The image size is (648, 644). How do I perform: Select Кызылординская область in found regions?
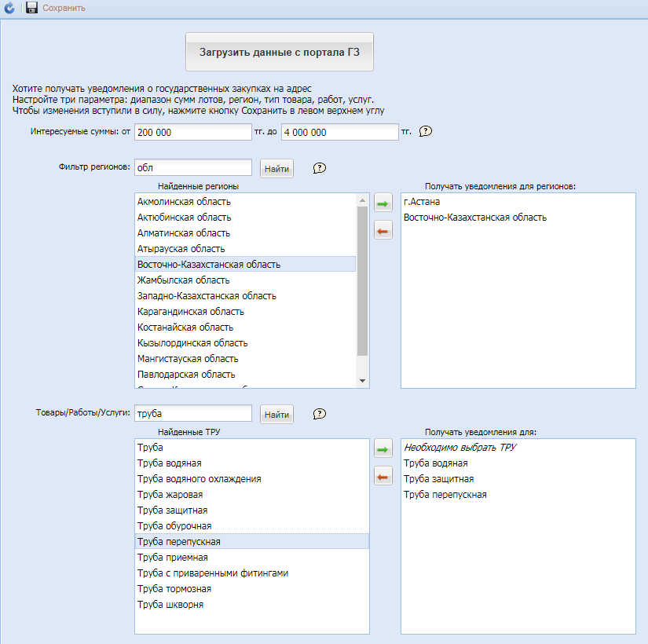245,343
